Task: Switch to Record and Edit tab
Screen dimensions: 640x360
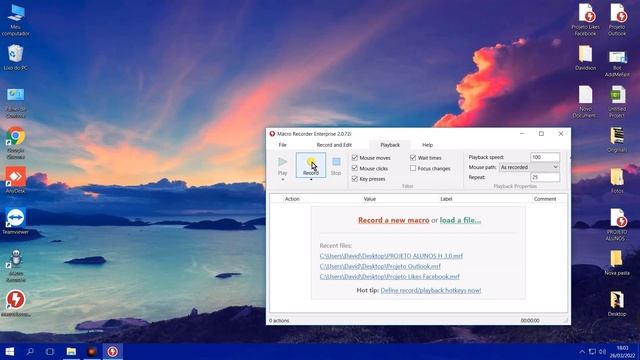Action: coord(334,145)
